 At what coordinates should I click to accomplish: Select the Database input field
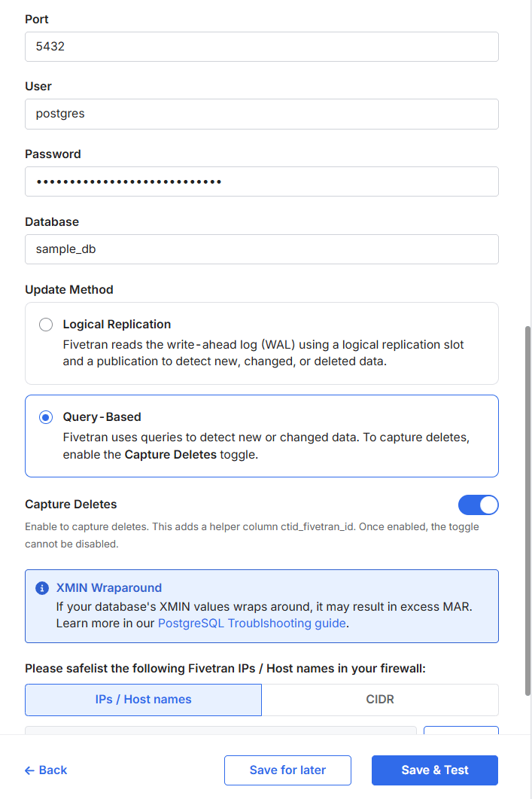coord(261,249)
